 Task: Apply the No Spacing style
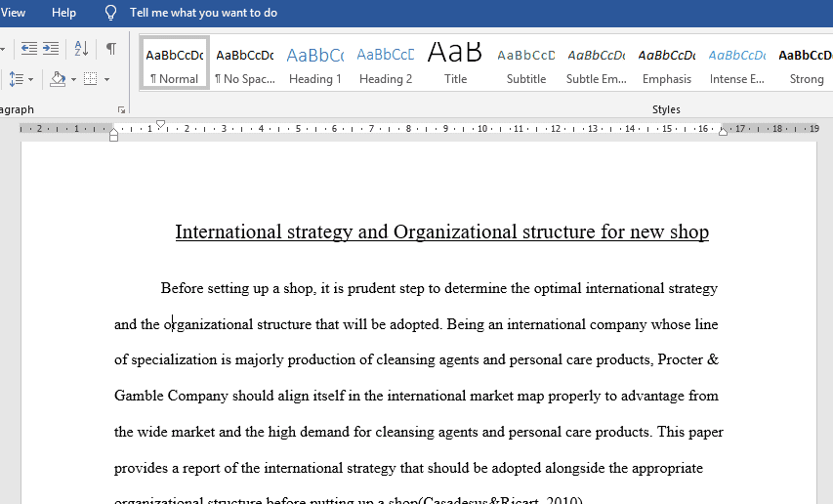click(245, 63)
